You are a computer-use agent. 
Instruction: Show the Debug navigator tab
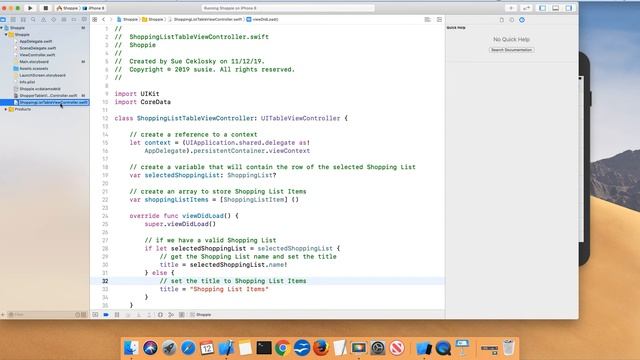(x=64, y=19)
